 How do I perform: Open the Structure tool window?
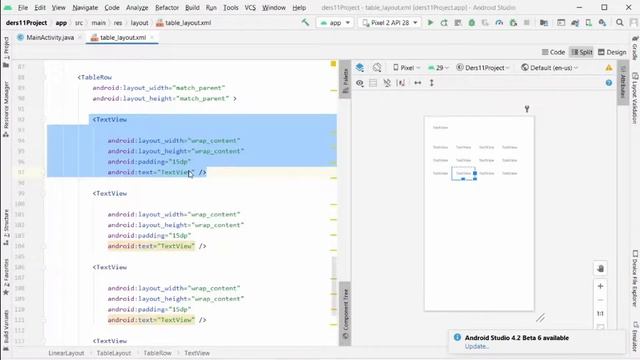(x=6, y=227)
